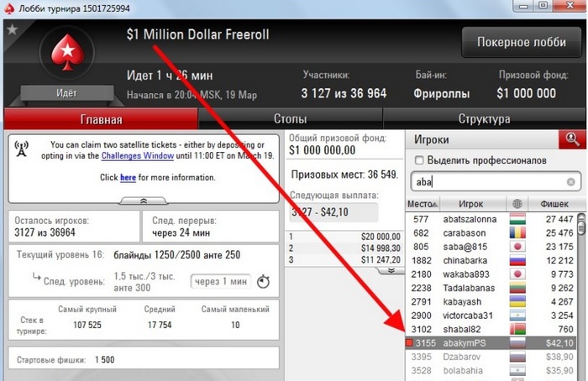Viewport: 588px width, 381px height.
Task: Click the 'Идёт' status badge
Action: (x=66, y=93)
